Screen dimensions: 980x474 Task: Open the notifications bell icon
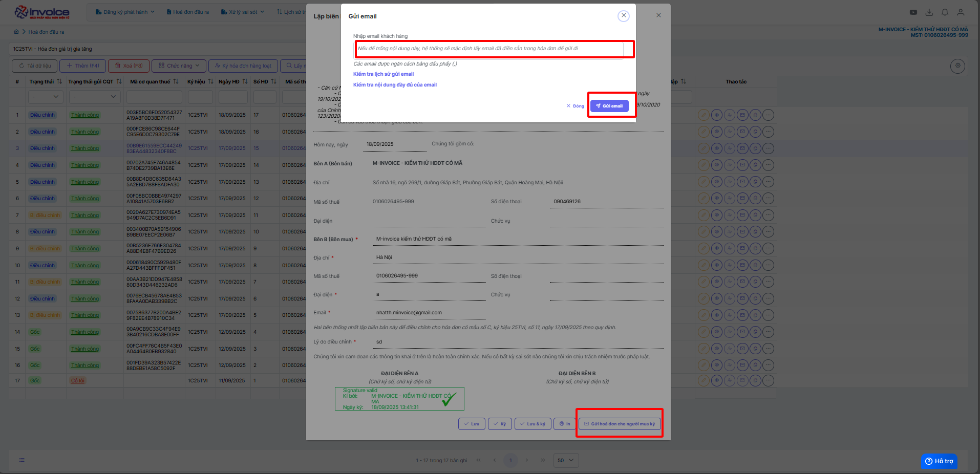[945, 12]
